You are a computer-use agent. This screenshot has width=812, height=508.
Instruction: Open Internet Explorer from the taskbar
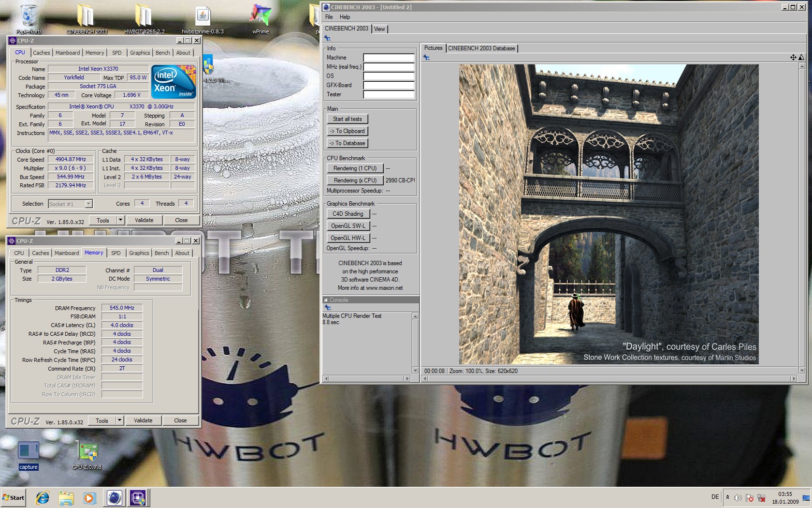pos(43,497)
